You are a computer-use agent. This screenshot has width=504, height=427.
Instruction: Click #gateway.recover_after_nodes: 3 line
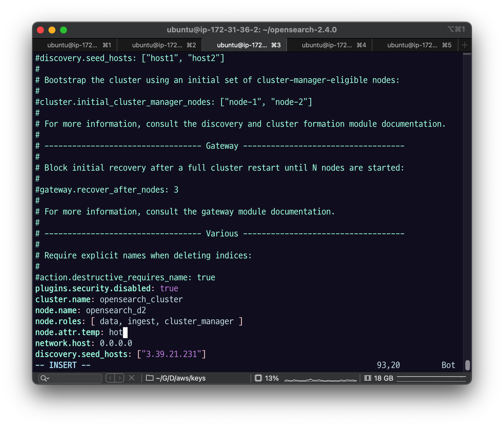pyautogui.click(x=107, y=190)
